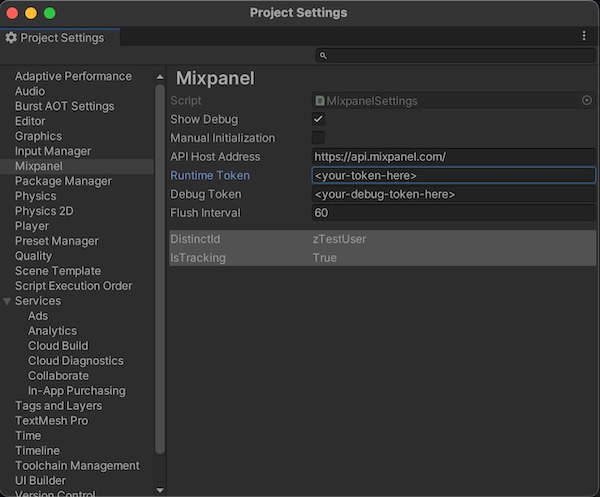Open the three-dot window options menu
The width and height of the screenshot is (600, 497).
click(x=584, y=36)
